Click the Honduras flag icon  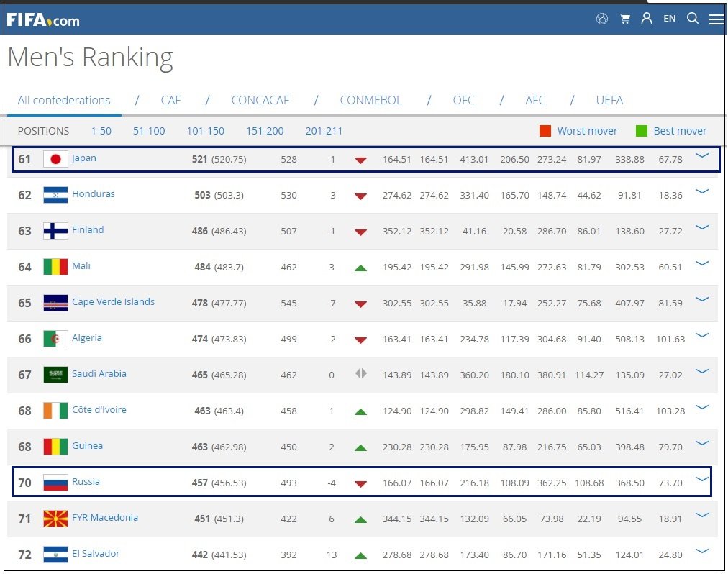(x=55, y=195)
